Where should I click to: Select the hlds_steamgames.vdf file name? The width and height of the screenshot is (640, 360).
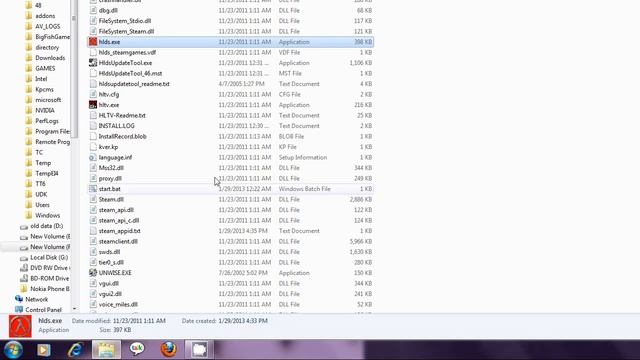tap(127, 52)
